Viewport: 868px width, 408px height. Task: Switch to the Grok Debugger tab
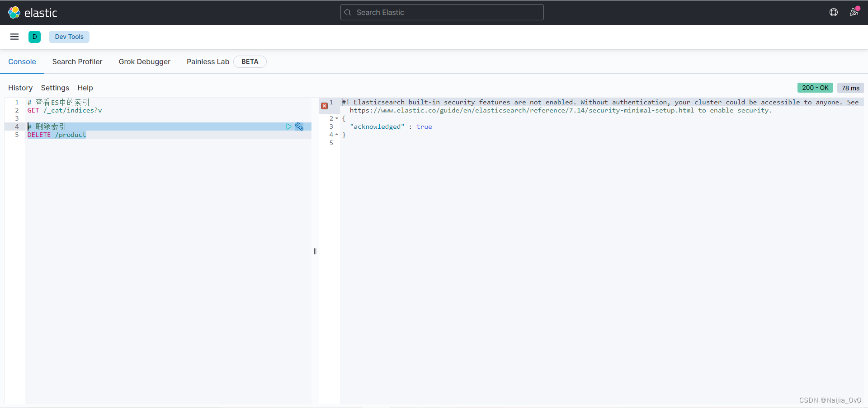(x=145, y=61)
